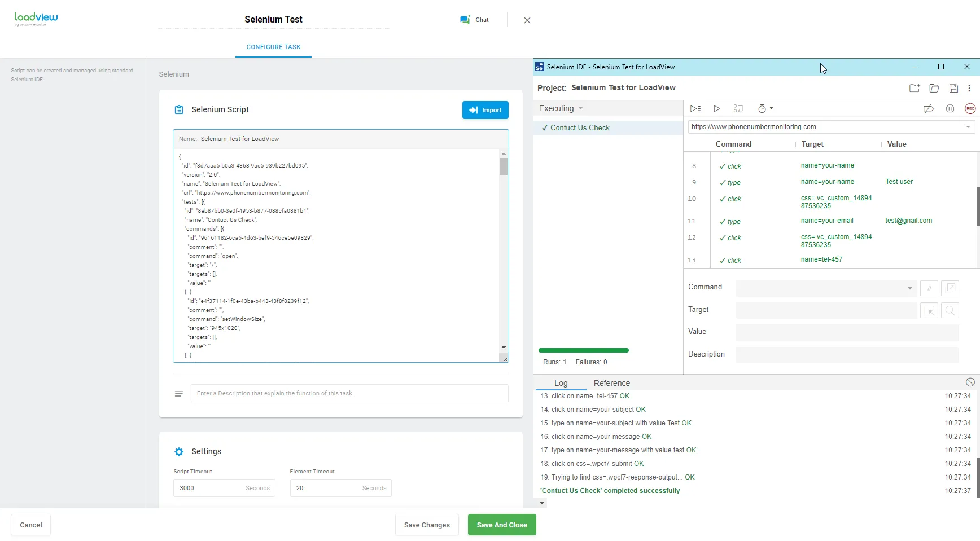Click the task description field
The image size is (980, 541).
(x=349, y=393)
